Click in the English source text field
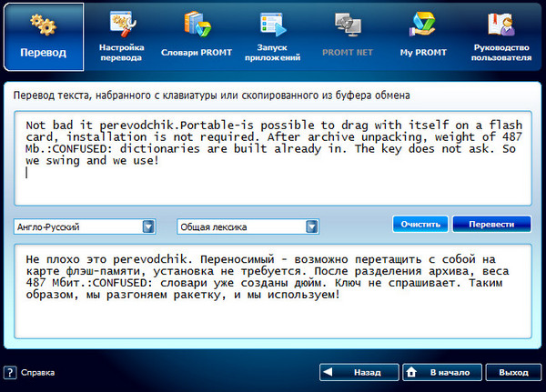Viewport: 546px width, 392px height. [273, 158]
